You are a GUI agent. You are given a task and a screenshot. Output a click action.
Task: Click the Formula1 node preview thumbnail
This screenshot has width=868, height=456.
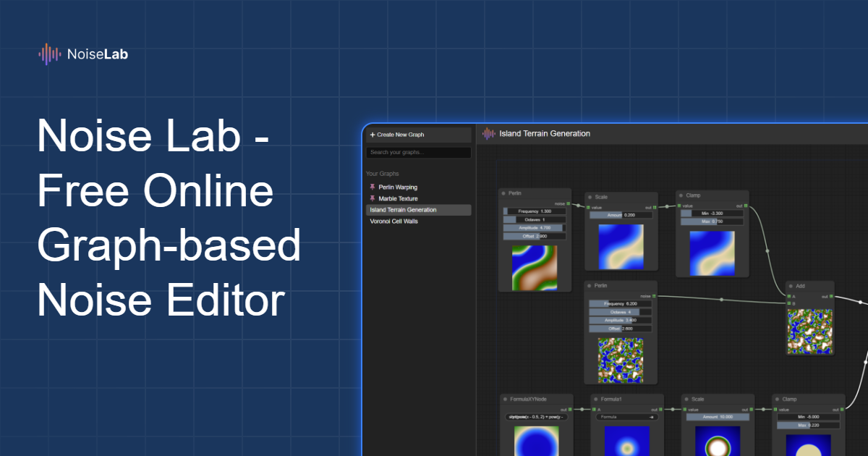tap(626, 441)
